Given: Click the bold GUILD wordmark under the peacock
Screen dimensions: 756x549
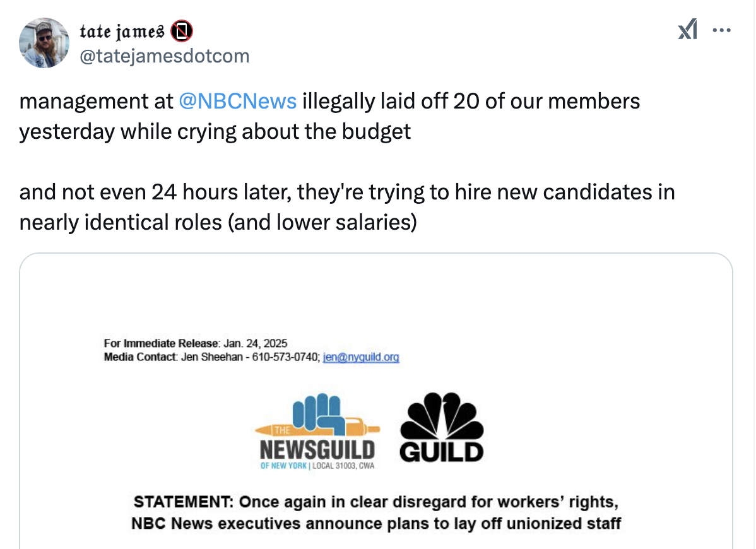Looking at the screenshot, I should coord(442,452).
